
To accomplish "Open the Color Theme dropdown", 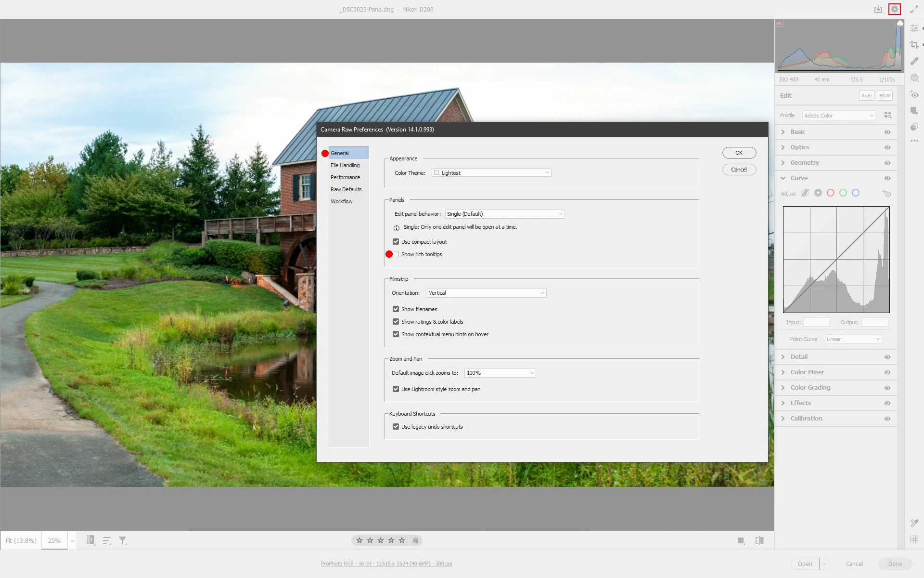I will [491, 173].
